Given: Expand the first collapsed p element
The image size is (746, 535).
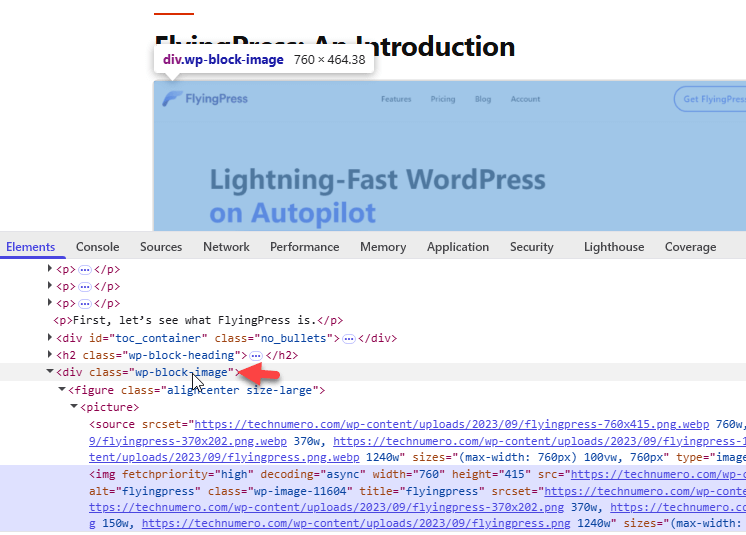Looking at the screenshot, I should tap(49, 269).
